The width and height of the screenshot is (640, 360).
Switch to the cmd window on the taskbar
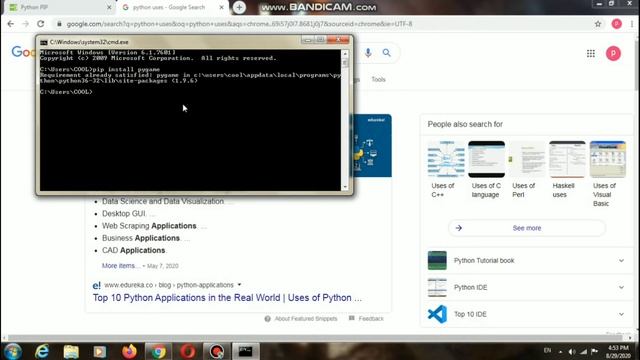[x=245, y=351]
